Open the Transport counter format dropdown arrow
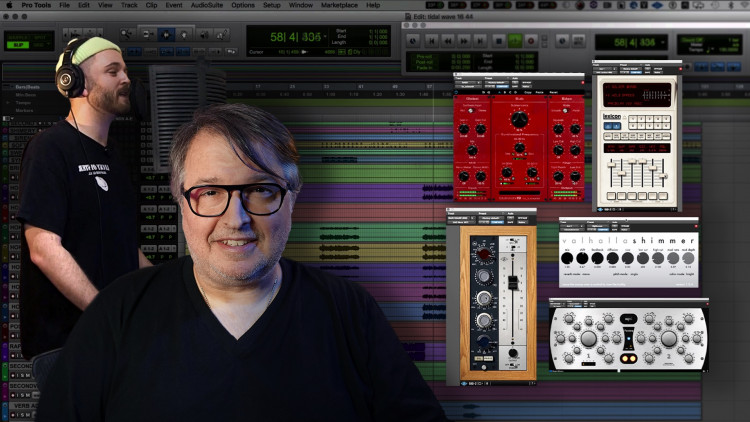 click(x=663, y=42)
